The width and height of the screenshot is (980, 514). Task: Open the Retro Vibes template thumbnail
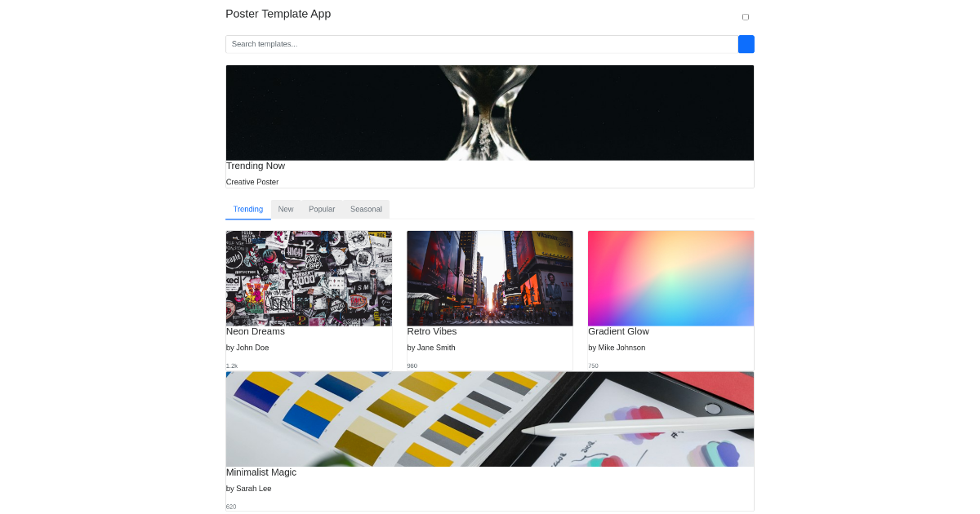click(x=490, y=278)
